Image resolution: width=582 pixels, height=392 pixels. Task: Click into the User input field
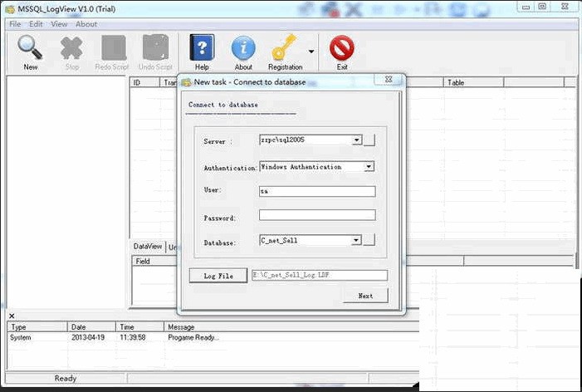317,191
